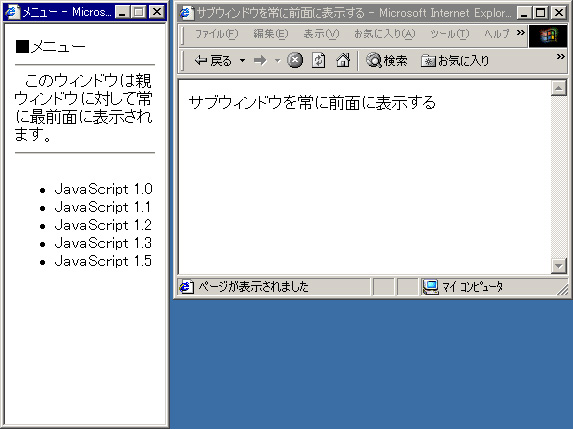Expand the Back button history dropdown arrow
The height and width of the screenshot is (429, 573).
point(243,60)
